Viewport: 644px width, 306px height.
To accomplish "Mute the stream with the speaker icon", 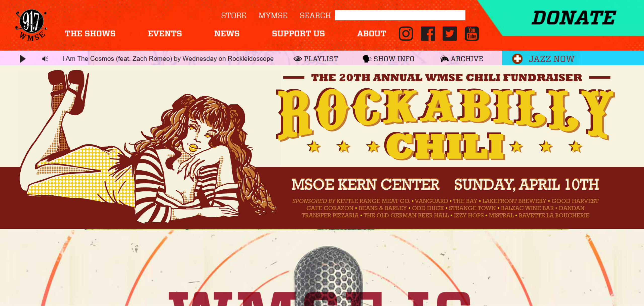I will coord(45,59).
